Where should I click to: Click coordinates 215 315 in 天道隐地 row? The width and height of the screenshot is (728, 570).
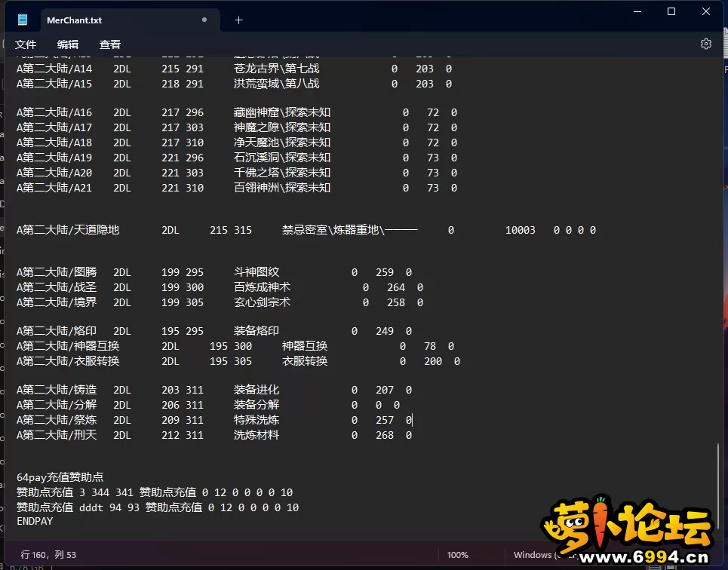point(231,230)
